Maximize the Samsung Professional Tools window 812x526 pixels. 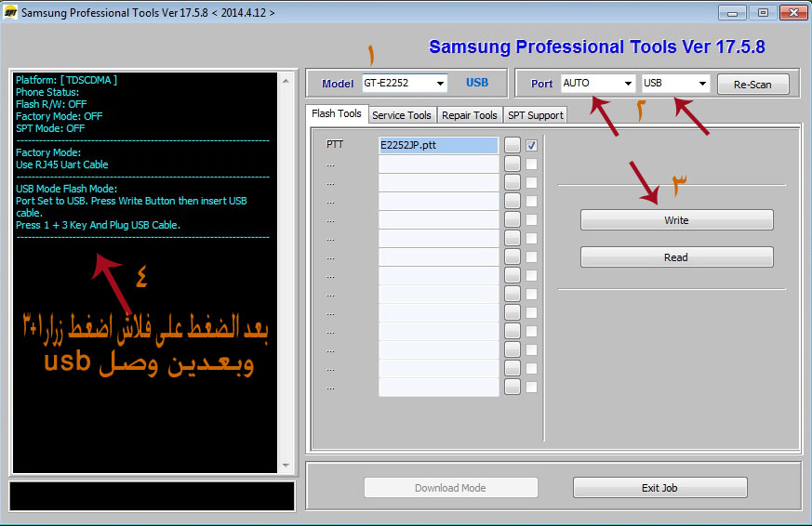[763, 13]
